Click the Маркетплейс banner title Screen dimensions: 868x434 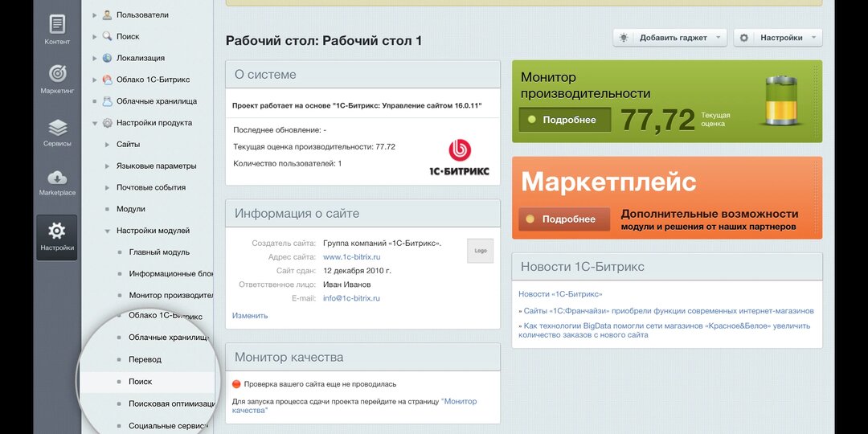click(x=609, y=182)
